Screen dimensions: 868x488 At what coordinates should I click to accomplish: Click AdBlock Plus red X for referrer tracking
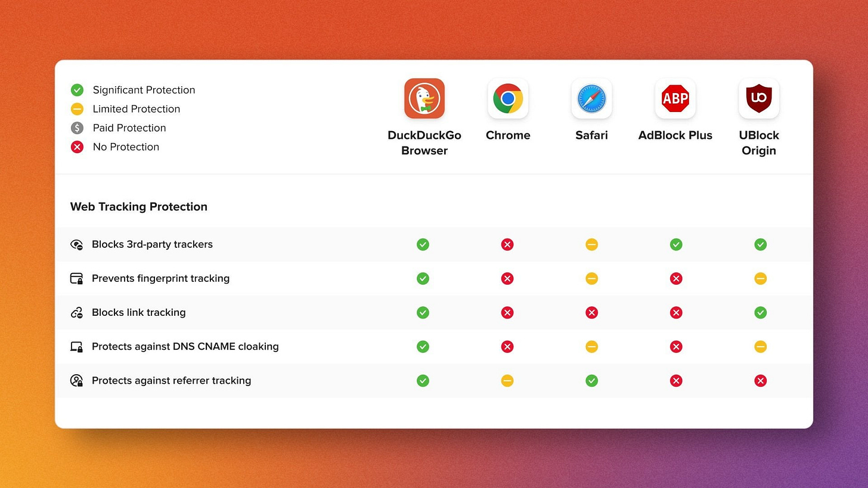click(x=676, y=381)
